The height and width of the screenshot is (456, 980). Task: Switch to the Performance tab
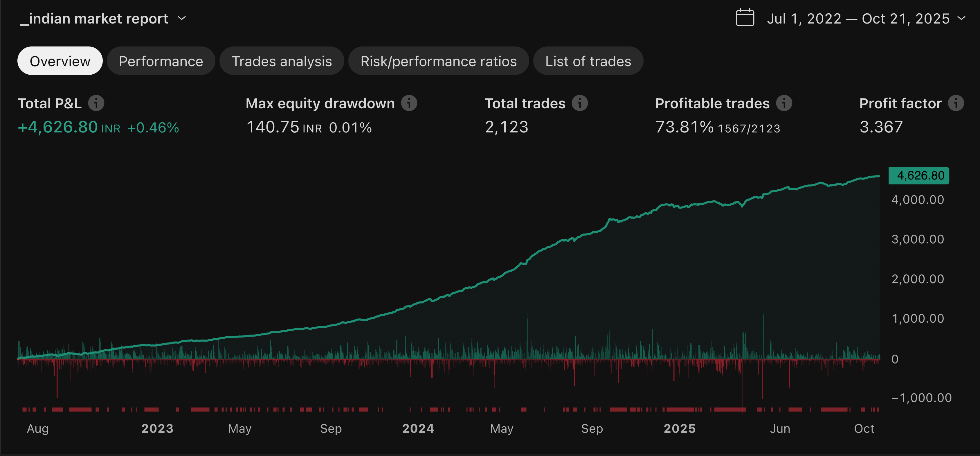(161, 61)
